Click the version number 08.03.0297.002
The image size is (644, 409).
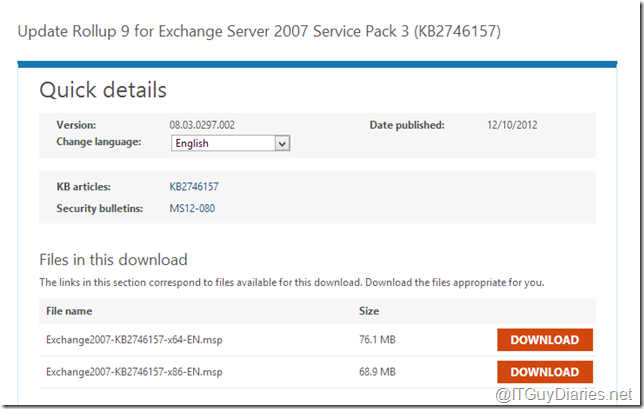[208, 125]
